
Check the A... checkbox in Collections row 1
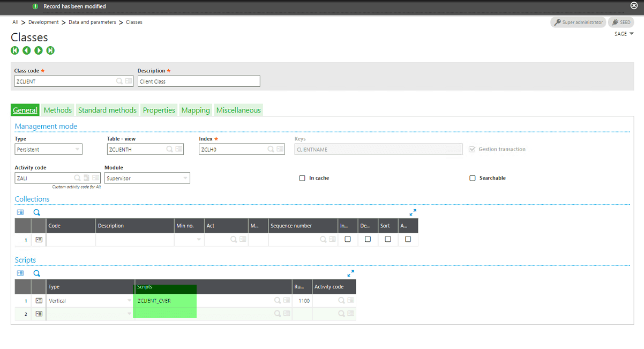(408, 239)
